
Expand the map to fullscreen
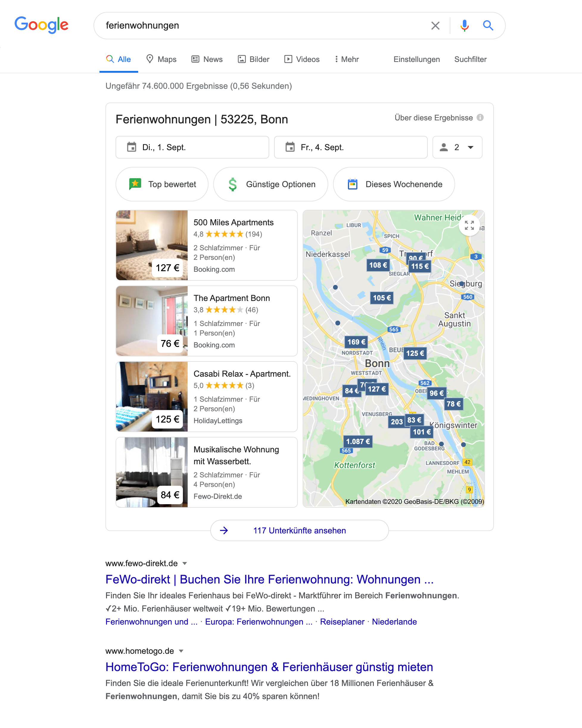tap(469, 225)
